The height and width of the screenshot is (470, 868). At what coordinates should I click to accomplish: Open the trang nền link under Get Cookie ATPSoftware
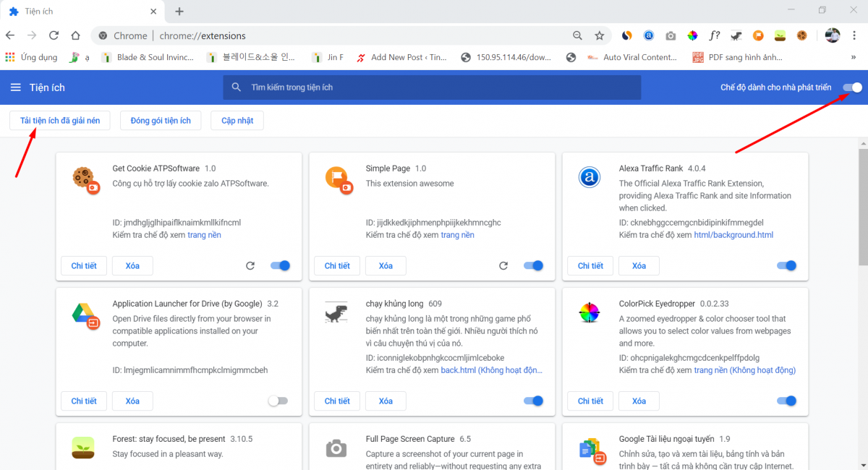(x=205, y=235)
